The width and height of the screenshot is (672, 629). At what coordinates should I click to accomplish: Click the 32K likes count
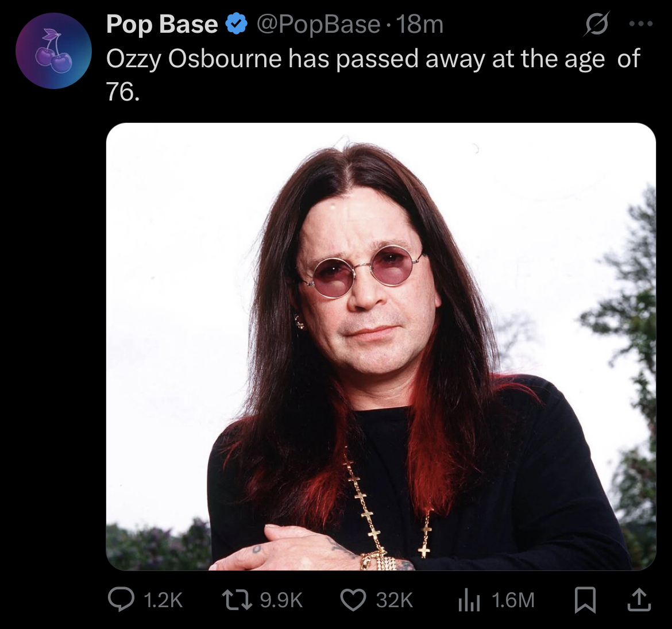[x=395, y=600]
